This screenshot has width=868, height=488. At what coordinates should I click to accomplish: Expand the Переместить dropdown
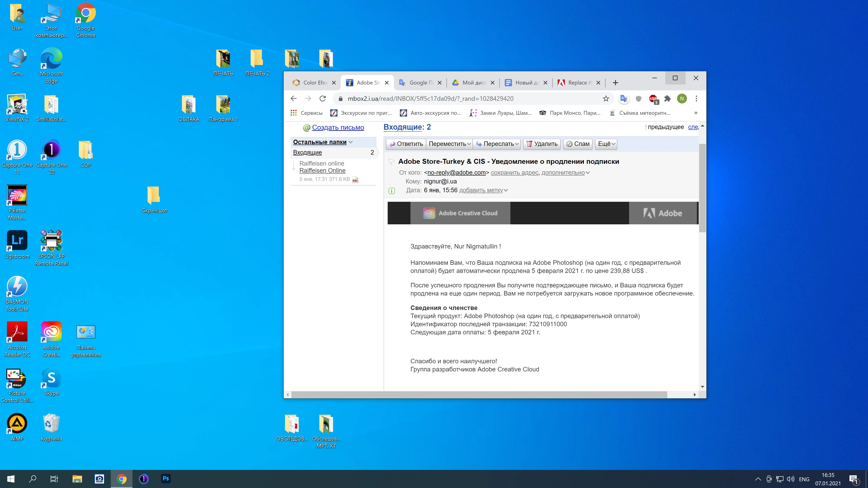449,144
